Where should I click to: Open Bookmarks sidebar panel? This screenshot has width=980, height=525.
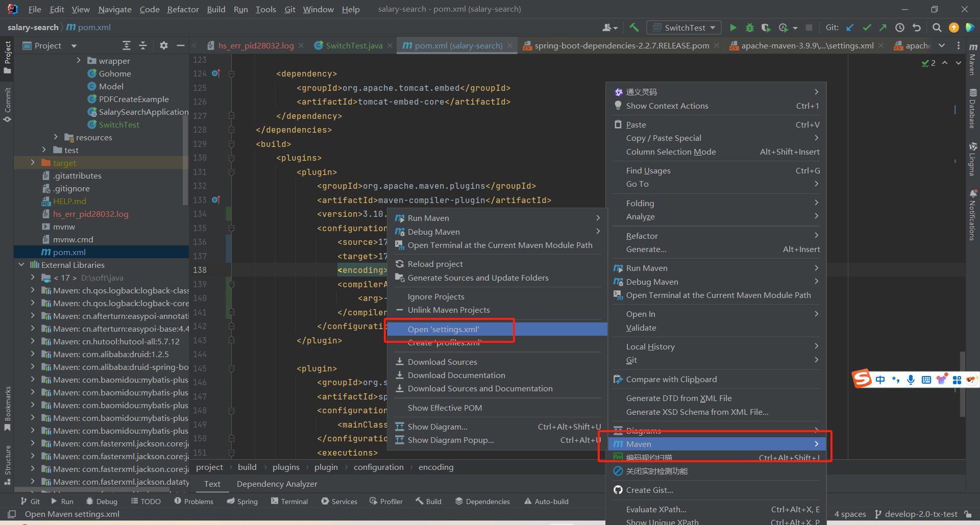7,409
